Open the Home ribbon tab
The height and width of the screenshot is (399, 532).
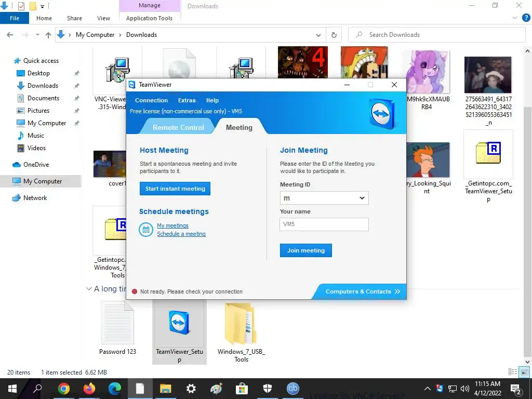coord(44,18)
